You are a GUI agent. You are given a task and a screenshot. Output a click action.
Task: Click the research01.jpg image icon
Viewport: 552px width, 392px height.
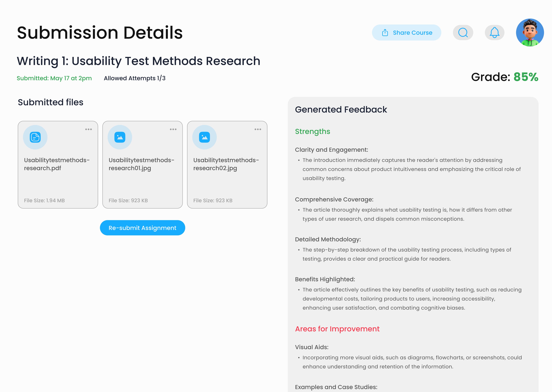point(120,137)
